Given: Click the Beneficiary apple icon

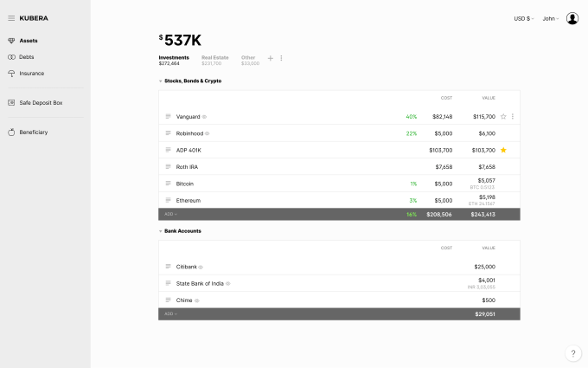Looking at the screenshot, I should point(11,132).
